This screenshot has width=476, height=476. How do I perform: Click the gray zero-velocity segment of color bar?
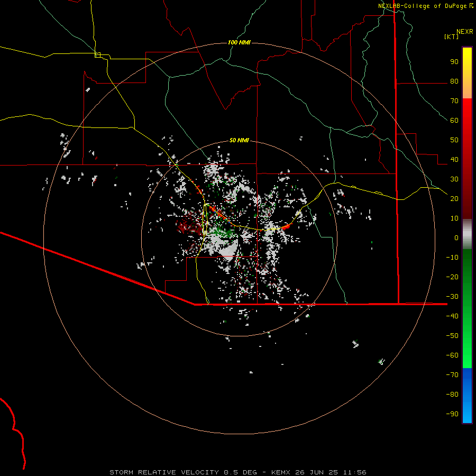467,234
